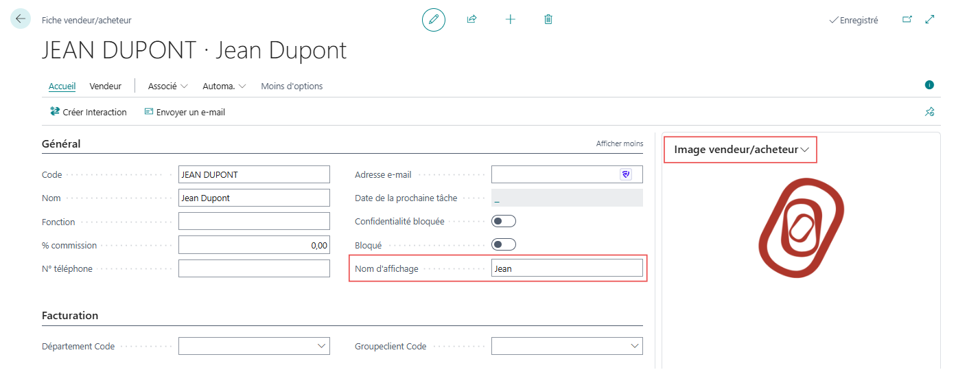The image size is (980, 370).
Task: Click the Adresse e-mail field
Action: coord(567,174)
